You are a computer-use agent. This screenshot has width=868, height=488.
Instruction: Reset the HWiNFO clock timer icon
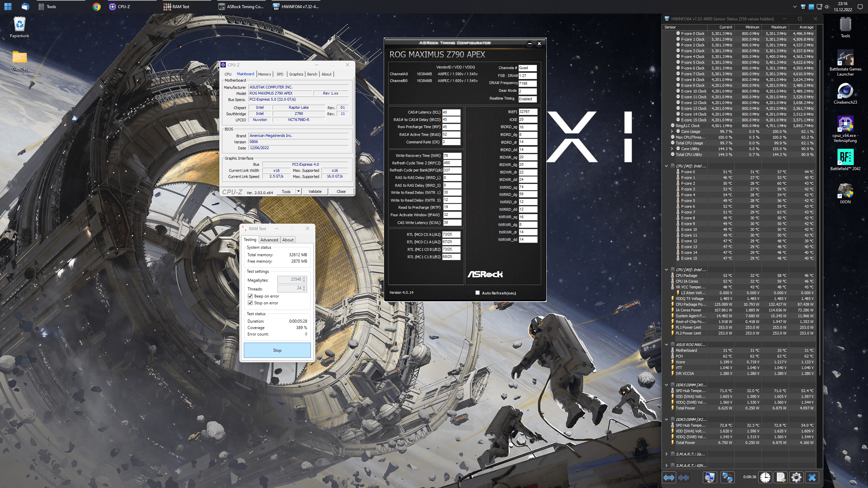pyautogui.click(x=765, y=477)
